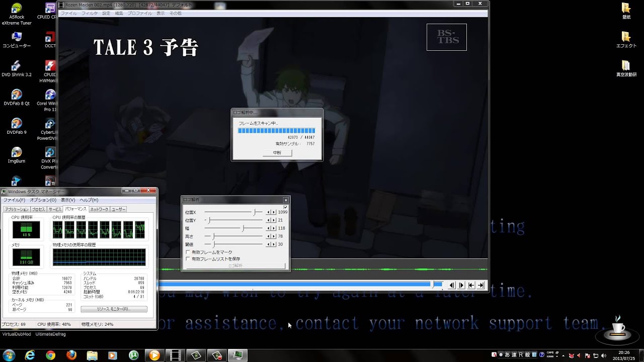The image size is (644, 362).
Task: Open video editor 設定 menu
Action: [106, 13]
